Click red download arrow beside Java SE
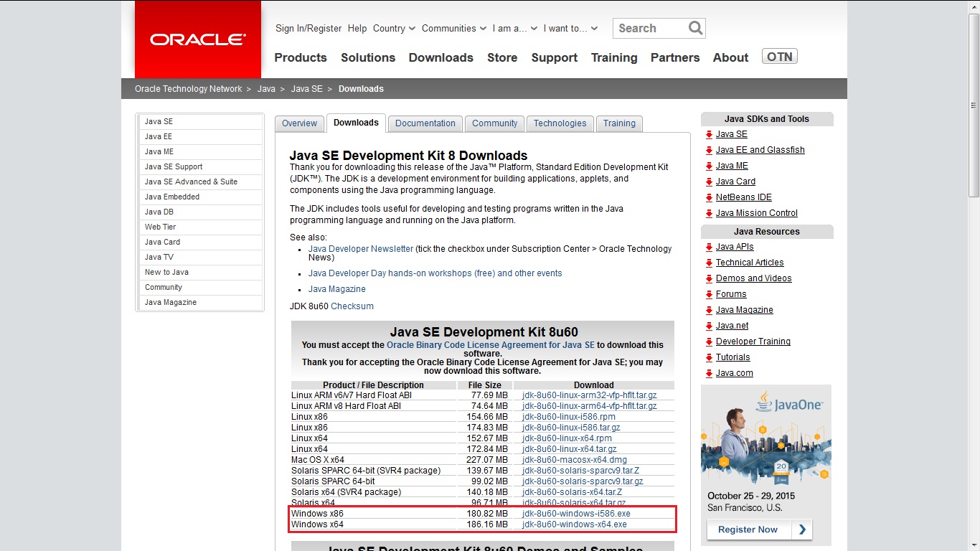The height and width of the screenshot is (551, 980). [x=709, y=135]
